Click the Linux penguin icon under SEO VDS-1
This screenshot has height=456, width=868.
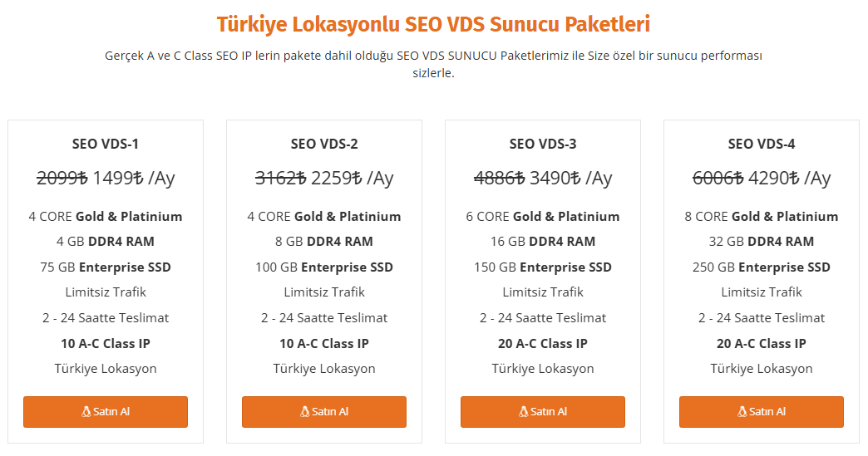point(86,412)
